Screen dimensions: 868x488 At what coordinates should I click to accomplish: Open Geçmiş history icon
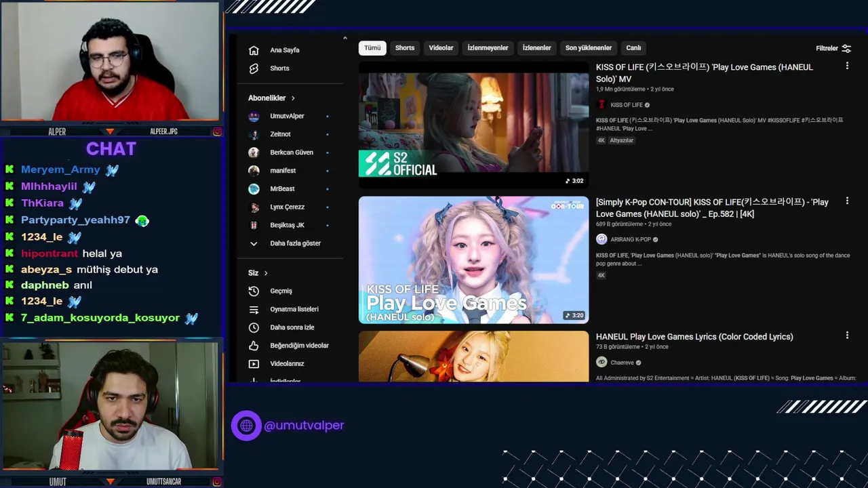coord(254,291)
